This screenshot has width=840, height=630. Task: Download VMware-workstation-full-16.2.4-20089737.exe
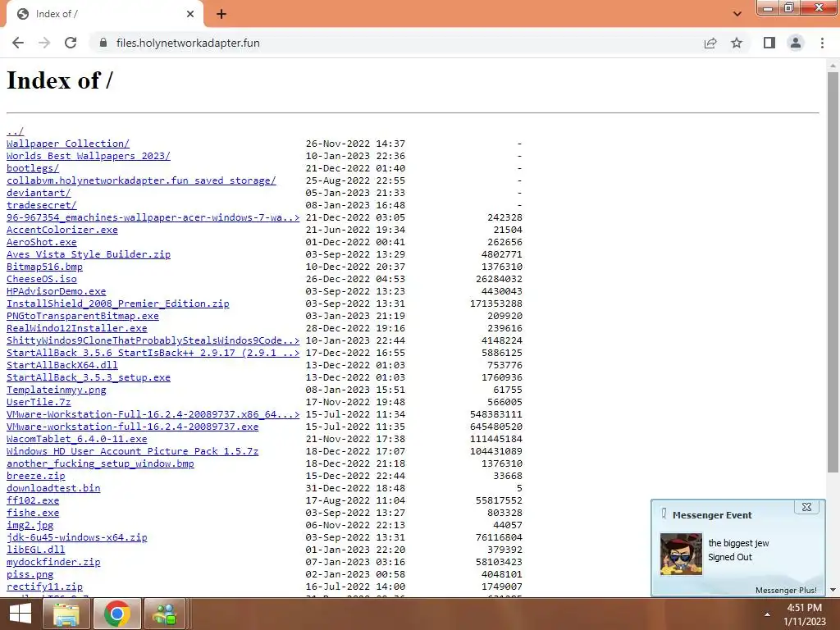point(132,427)
